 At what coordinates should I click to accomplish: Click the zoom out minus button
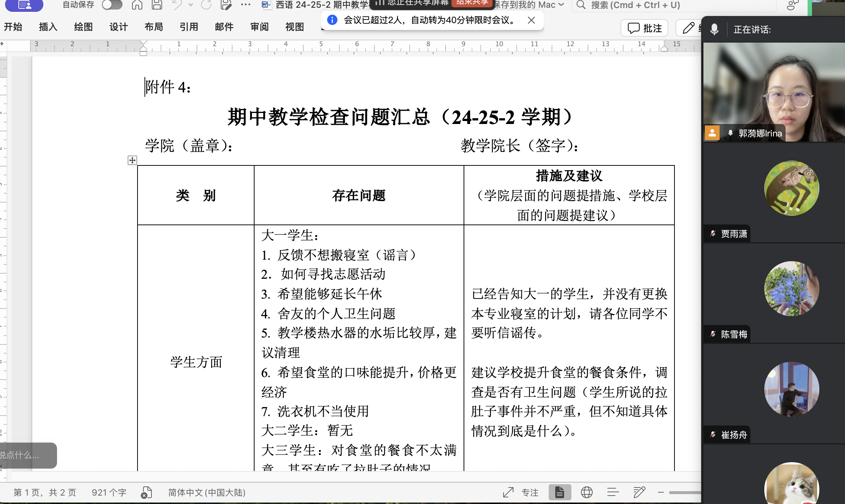pos(661,492)
